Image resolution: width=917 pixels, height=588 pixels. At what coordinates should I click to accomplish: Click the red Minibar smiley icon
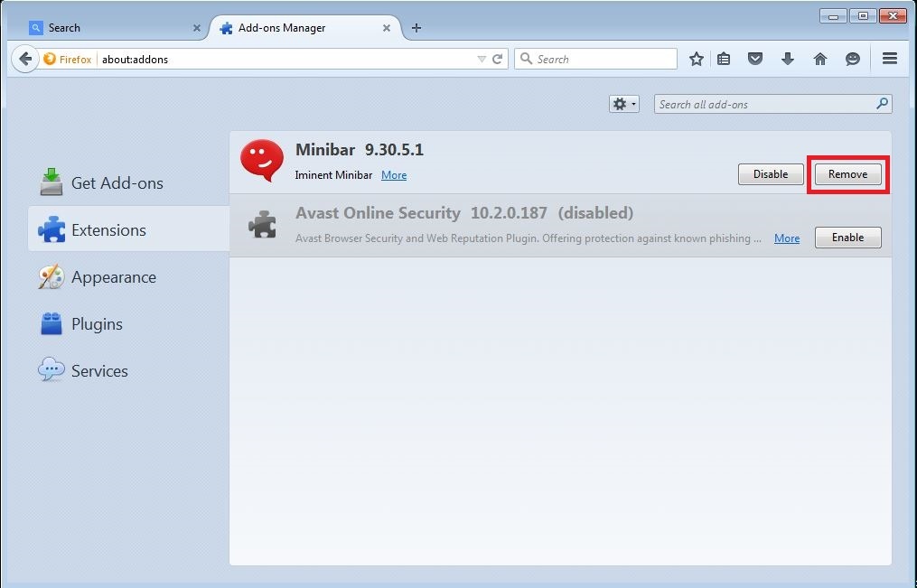(262, 160)
